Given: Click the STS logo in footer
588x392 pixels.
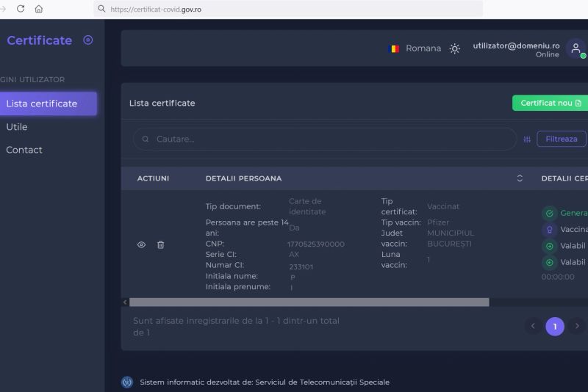Looking at the screenshot, I should (127, 382).
